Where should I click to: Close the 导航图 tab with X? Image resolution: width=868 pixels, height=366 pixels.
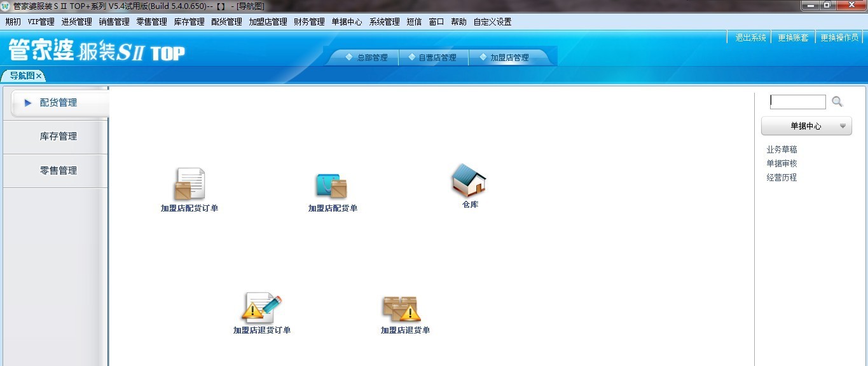click(x=39, y=76)
